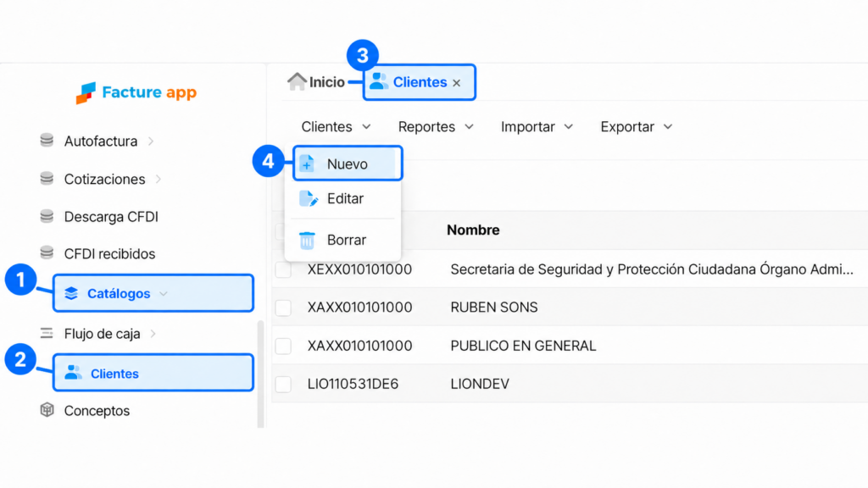Screen dimensions: 868x488
Task: Select the Secretaria de Seguridad client name
Action: (x=652, y=269)
